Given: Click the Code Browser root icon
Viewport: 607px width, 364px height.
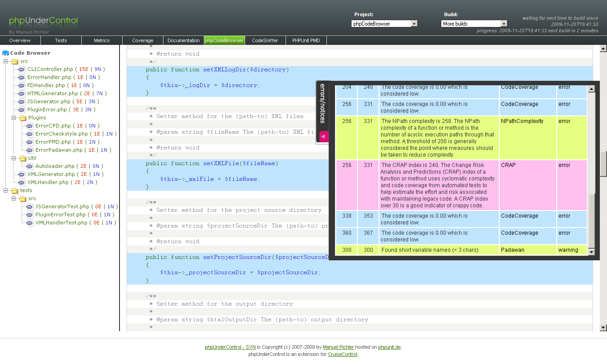Looking at the screenshot, I should click(x=6, y=53).
